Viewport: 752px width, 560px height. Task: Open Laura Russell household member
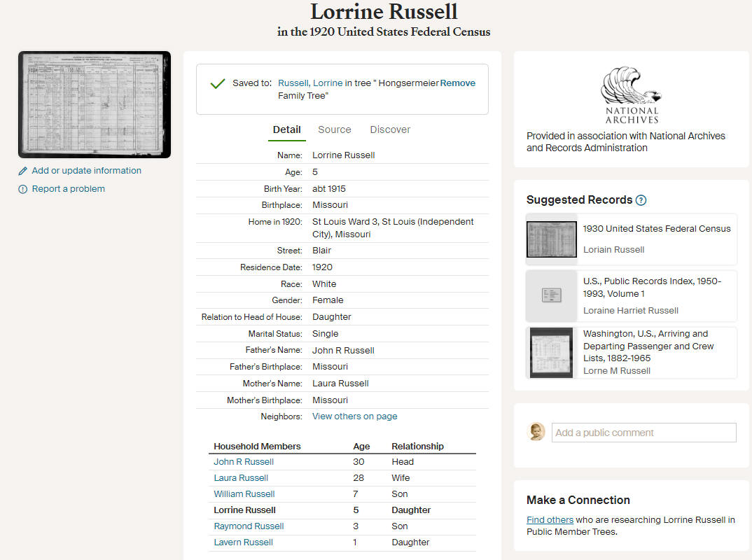pyautogui.click(x=241, y=478)
